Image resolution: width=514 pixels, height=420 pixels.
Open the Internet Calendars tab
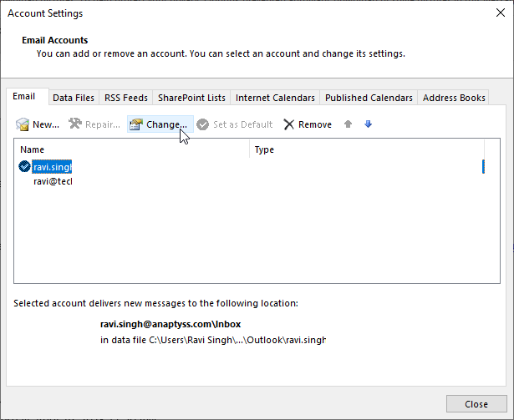click(275, 98)
